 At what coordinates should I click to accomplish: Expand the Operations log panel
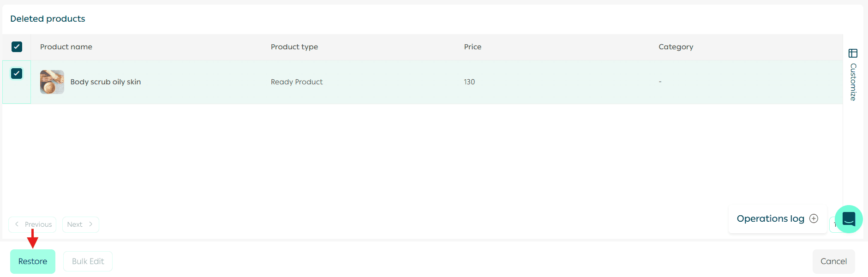click(770, 218)
